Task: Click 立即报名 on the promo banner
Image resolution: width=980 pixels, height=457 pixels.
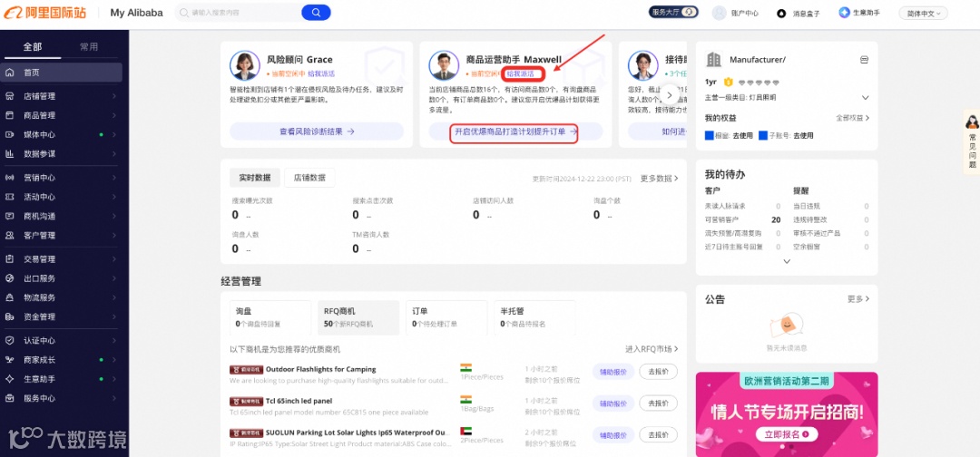Action: pyautogui.click(x=786, y=434)
